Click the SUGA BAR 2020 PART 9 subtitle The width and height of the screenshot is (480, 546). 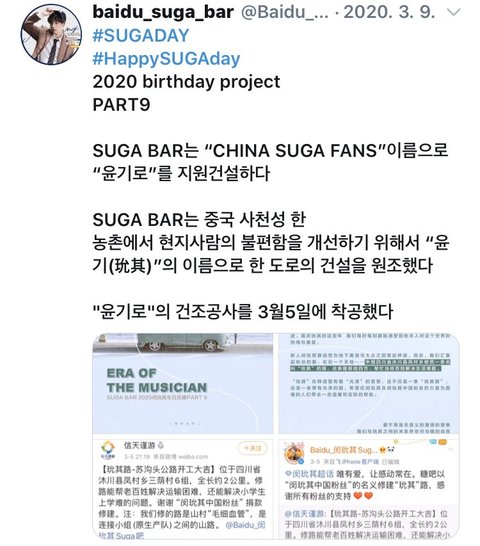tap(157, 397)
